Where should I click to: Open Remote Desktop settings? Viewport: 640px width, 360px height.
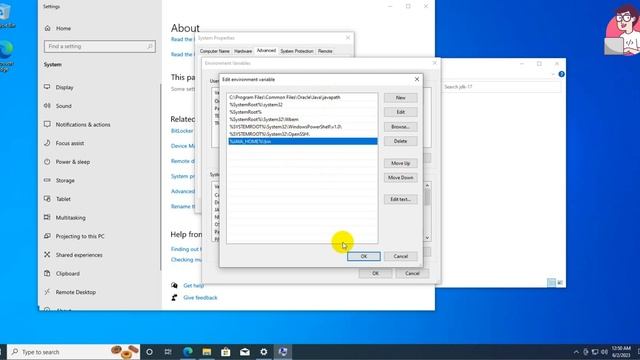[x=76, y=292]
